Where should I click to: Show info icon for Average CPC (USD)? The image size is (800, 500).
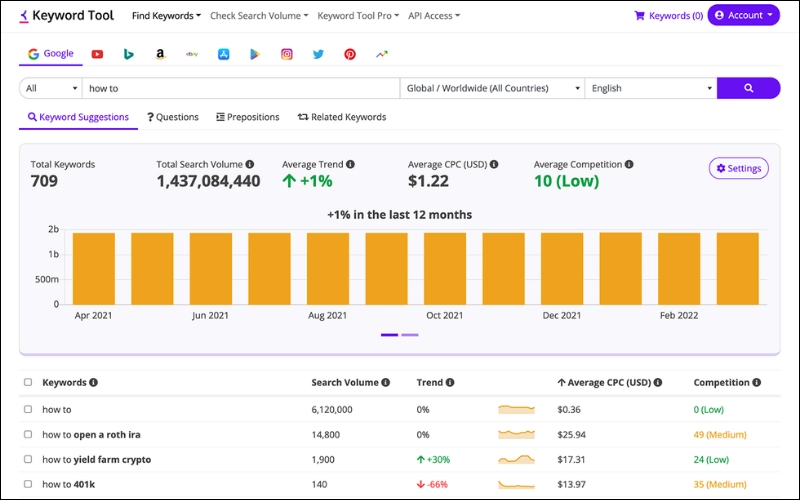494,164
